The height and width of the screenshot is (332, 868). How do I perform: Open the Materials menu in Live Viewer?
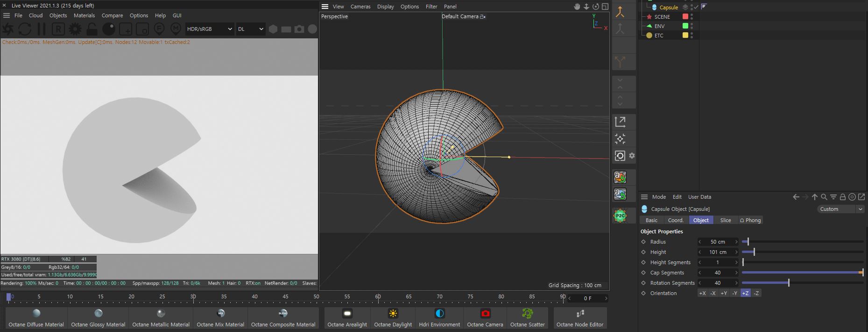(x=84, y=15)
